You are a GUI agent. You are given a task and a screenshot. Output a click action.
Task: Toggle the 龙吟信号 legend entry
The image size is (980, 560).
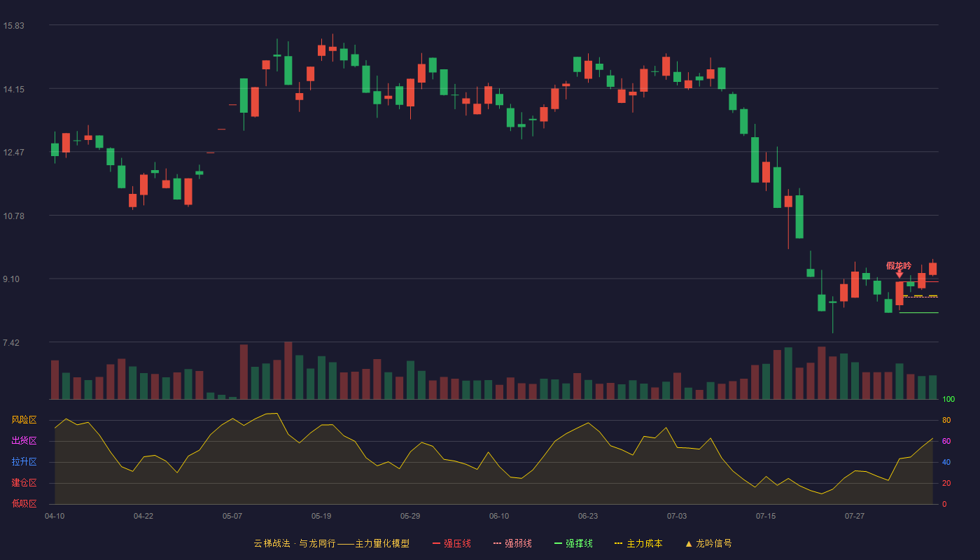pos(708,543)
